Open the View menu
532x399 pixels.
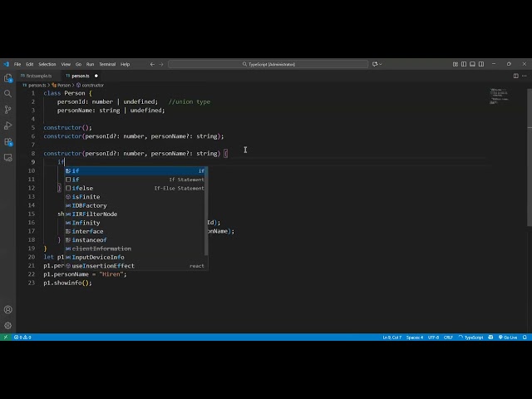[66, 64]
